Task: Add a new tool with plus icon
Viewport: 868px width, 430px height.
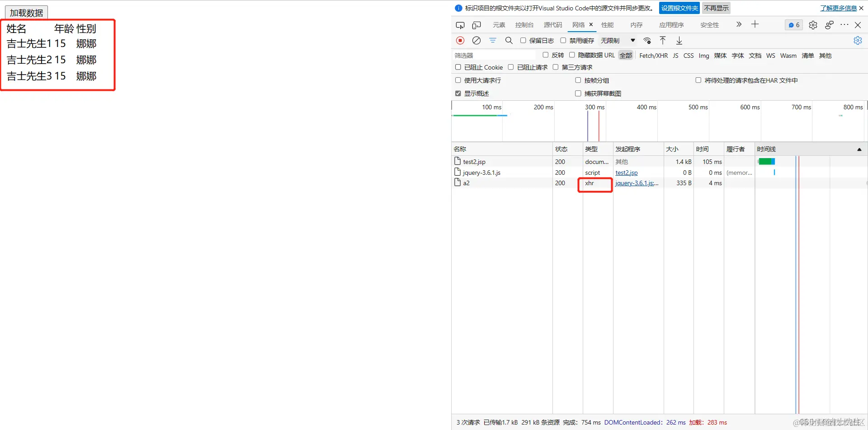Action: click(755, 24)
